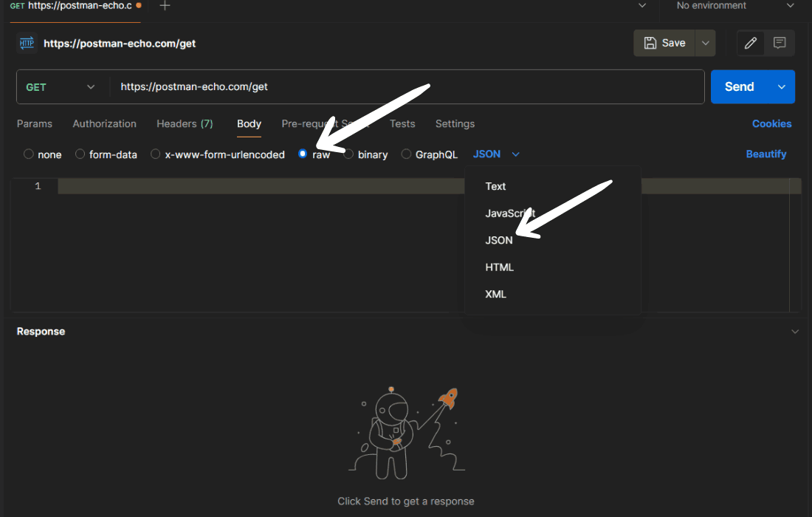Screen dimensions: 812x517
Task: Choose Text from the format menu
Action: [553, 187]
